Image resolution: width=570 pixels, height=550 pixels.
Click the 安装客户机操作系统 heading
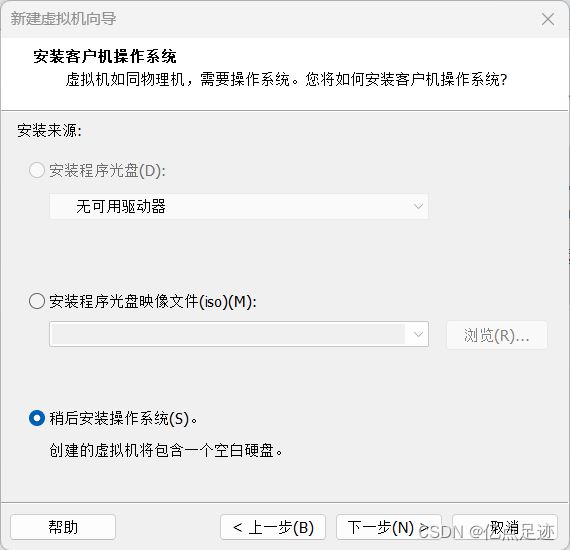[x=105, y=56]
